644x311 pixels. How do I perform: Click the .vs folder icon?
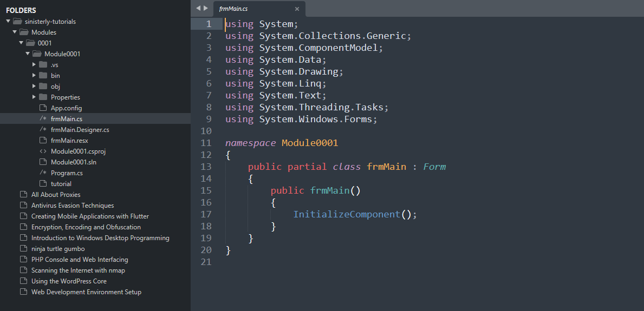[x=43, y=64]
